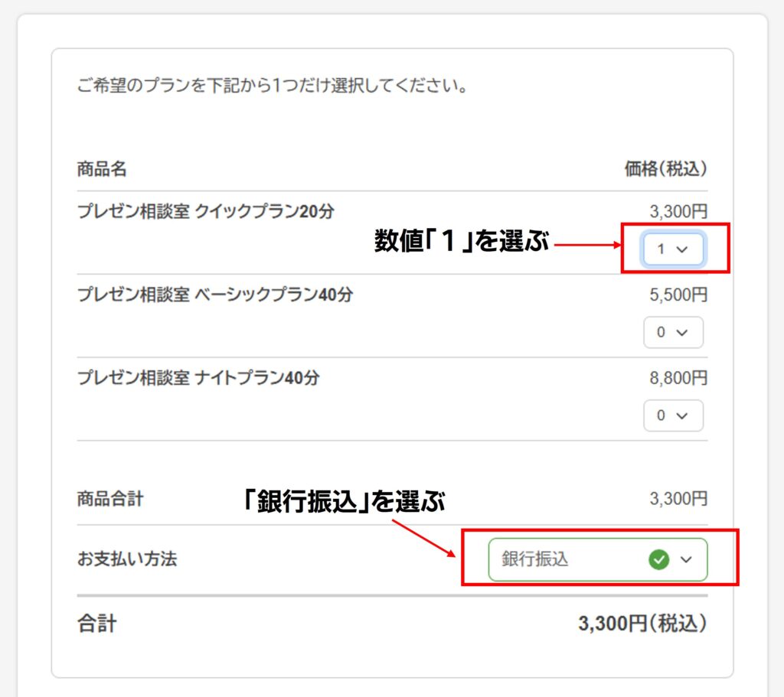
Task: Select the 銀行振込 text in payment method box
Action: click(535, 560)
